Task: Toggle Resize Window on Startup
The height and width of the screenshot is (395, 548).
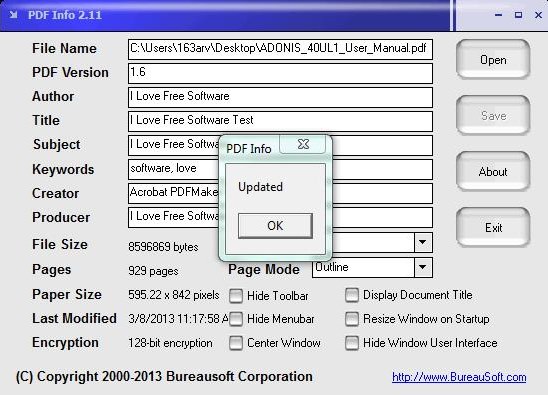Action: click(x=352, y=319)
